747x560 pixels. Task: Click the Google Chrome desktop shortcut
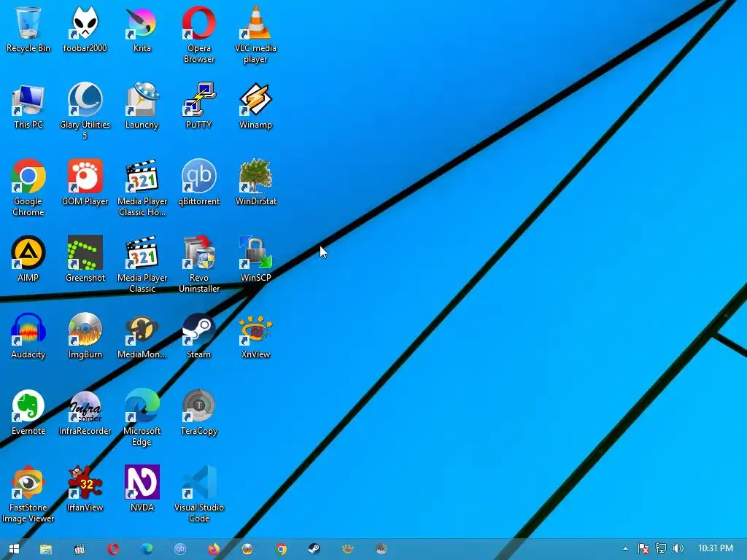[x=28, y=188]
